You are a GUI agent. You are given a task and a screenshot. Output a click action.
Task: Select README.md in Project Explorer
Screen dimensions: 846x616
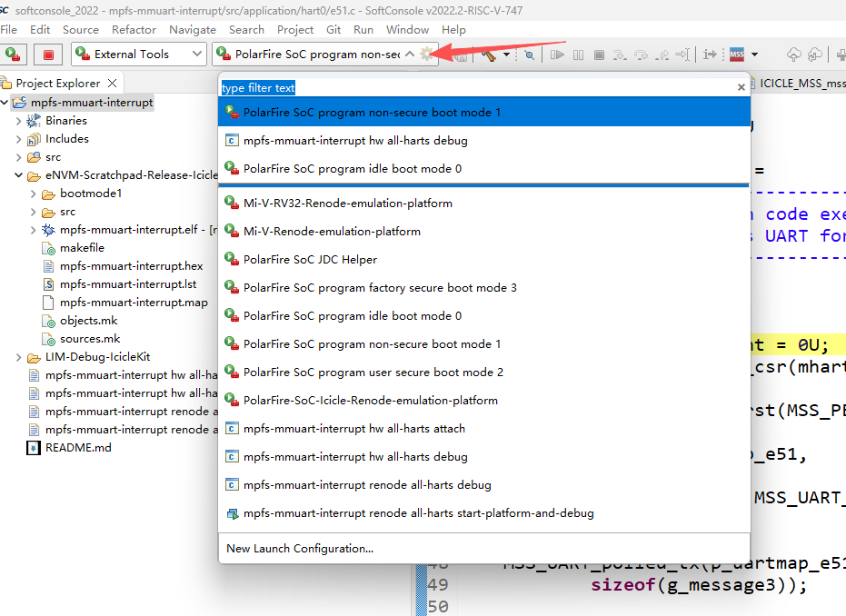point(78,448)
